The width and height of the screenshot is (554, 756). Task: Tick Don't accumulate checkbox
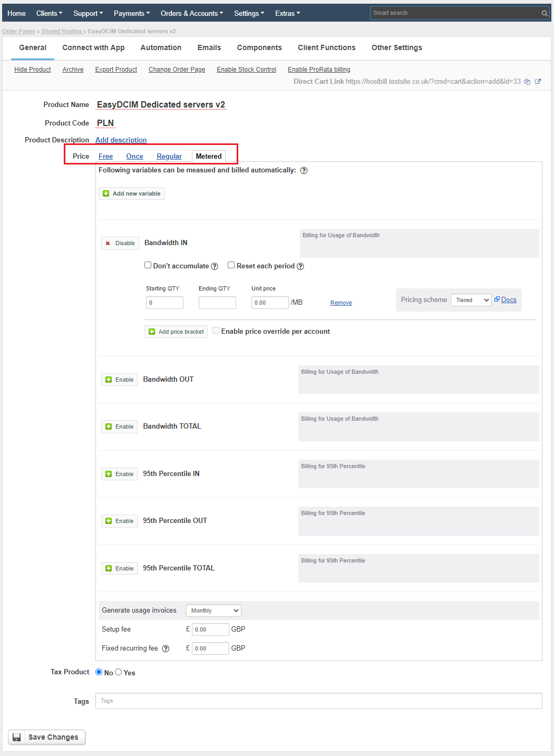pos(148,265)
